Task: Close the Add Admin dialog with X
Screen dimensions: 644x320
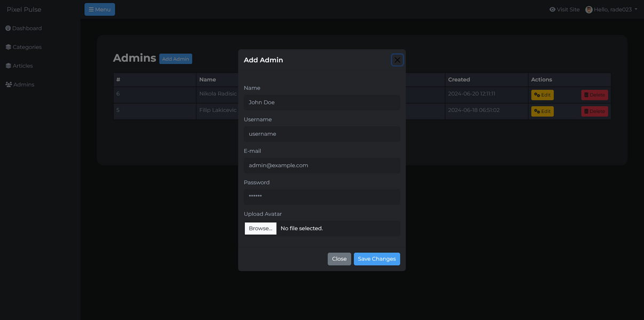Action: tap(397, 60)
